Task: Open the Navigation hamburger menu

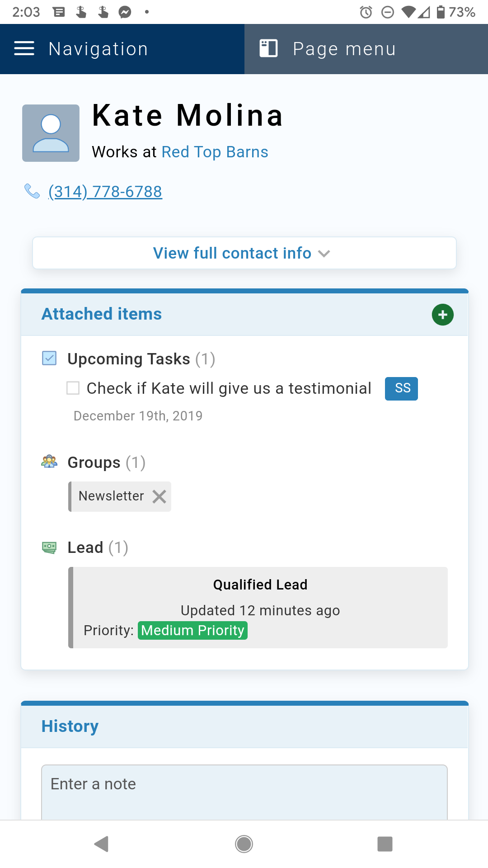Action: 24,48
